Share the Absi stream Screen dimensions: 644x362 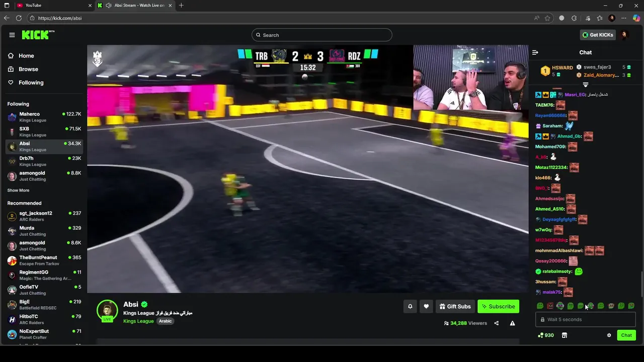[x=496, y=323]
